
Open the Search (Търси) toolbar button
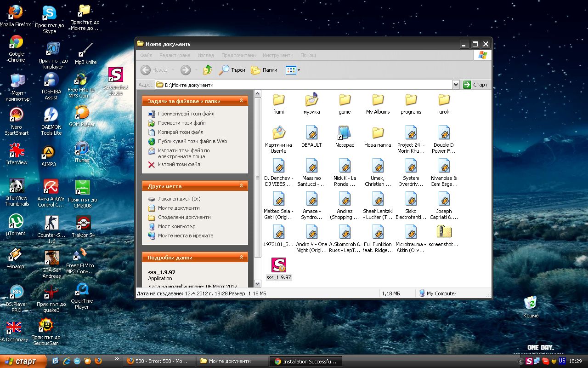pyautogui.click(x=232, y=70)
